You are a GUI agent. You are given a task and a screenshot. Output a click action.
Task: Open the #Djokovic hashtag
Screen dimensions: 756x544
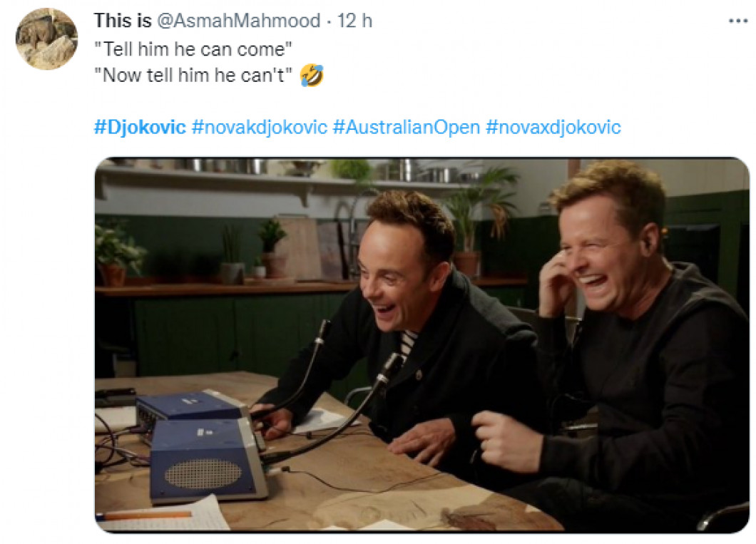140,127
